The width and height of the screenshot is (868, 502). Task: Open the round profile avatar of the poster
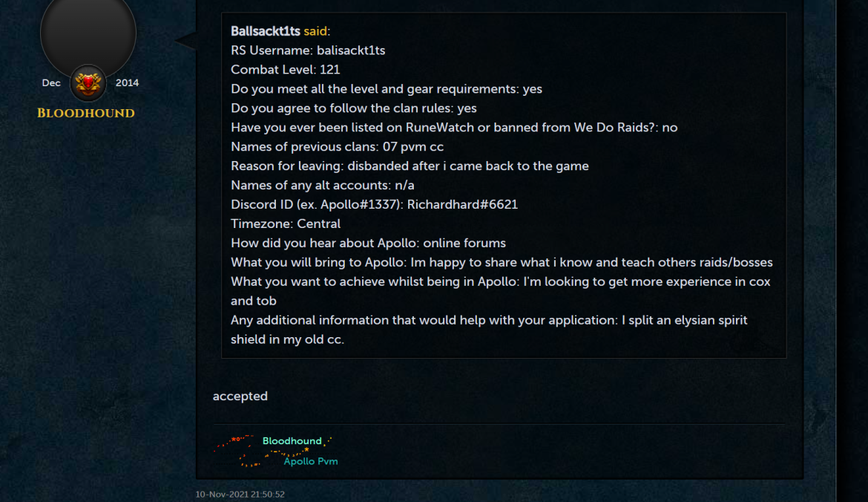[x=88, y=32]
